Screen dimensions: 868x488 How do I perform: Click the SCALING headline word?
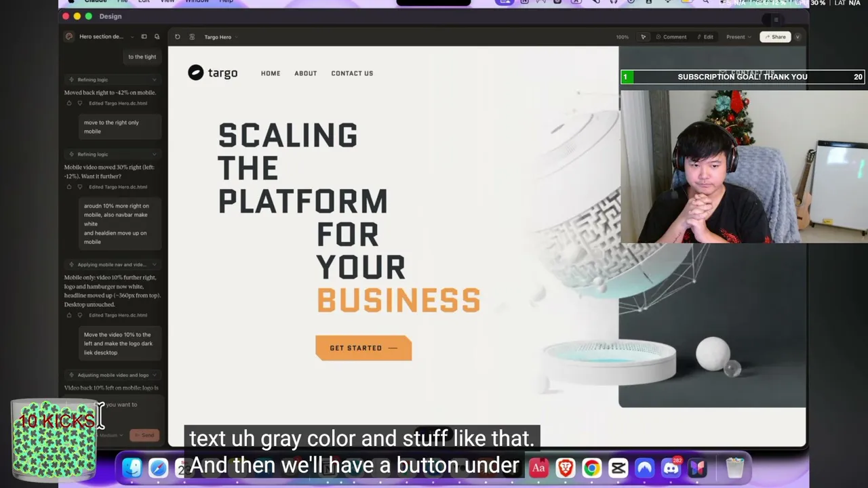tap(288, 136)
